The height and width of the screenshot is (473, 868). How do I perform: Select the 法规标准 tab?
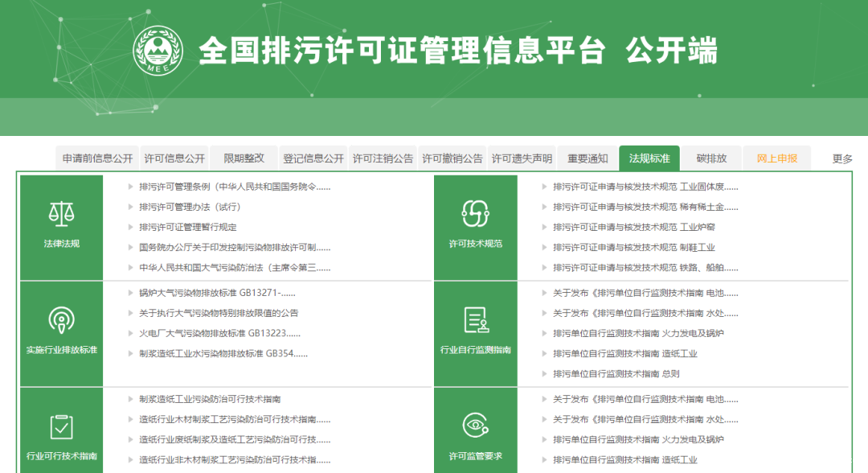click(x=648, y=158)
